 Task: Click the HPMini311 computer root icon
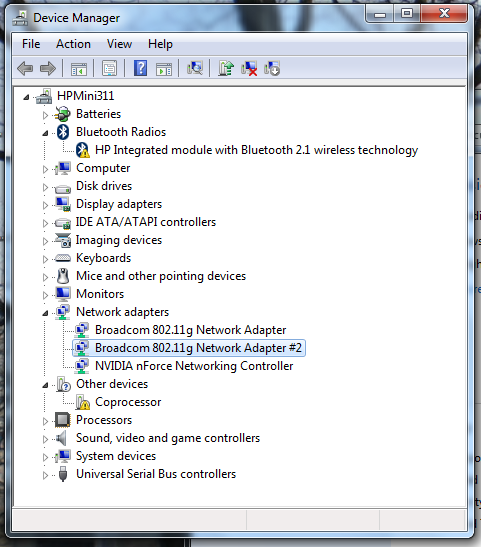tap(44, 96)
